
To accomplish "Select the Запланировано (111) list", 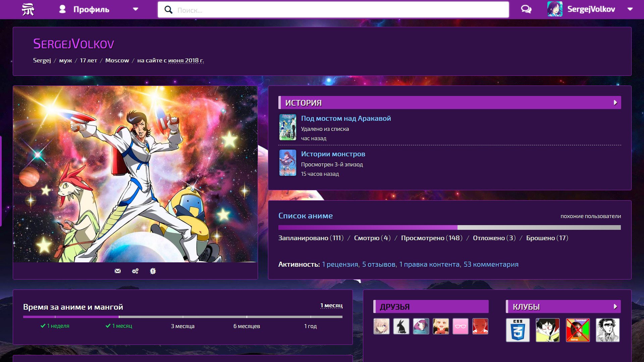I will point(311,238).
